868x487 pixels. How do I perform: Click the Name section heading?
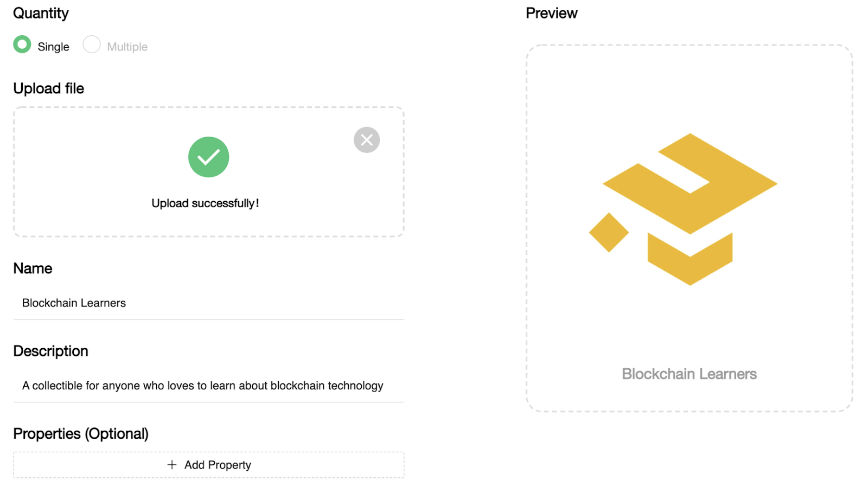point(33,268)
